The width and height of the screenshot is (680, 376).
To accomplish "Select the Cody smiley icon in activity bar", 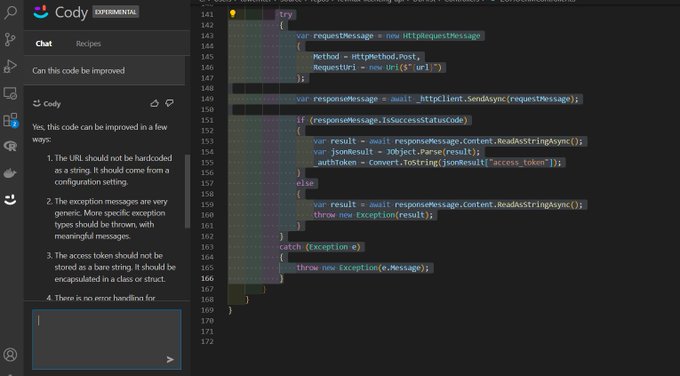I will [x=10, y=199].
